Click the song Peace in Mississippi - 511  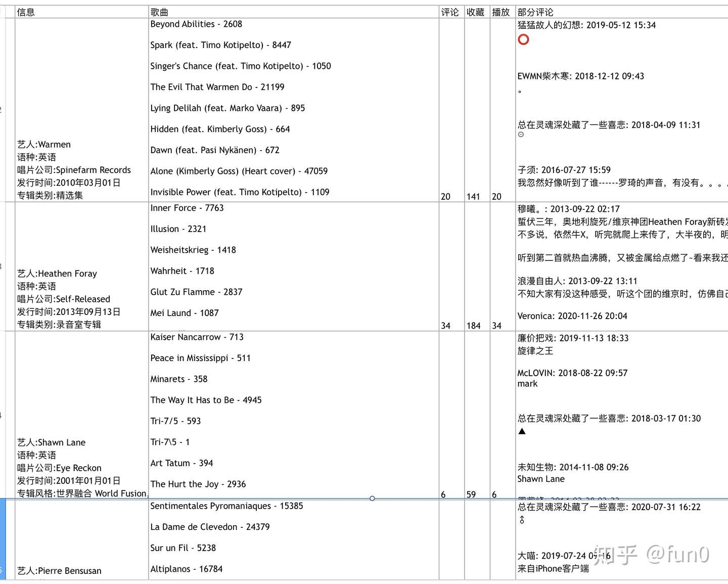(x=200, y=358)
